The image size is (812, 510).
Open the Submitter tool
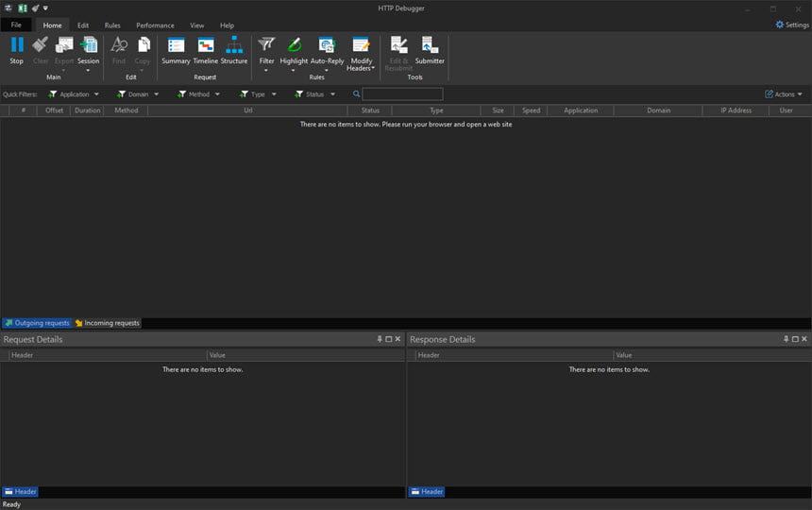430,50
